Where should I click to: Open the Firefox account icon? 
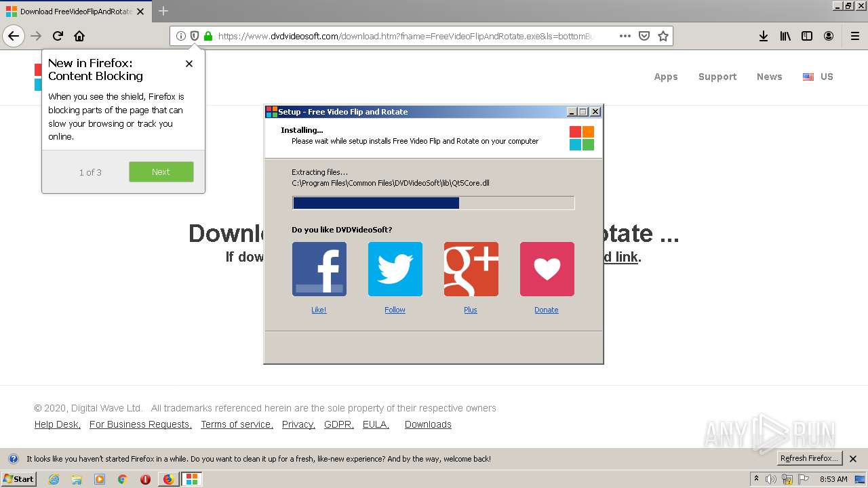[x=829, y=36]
